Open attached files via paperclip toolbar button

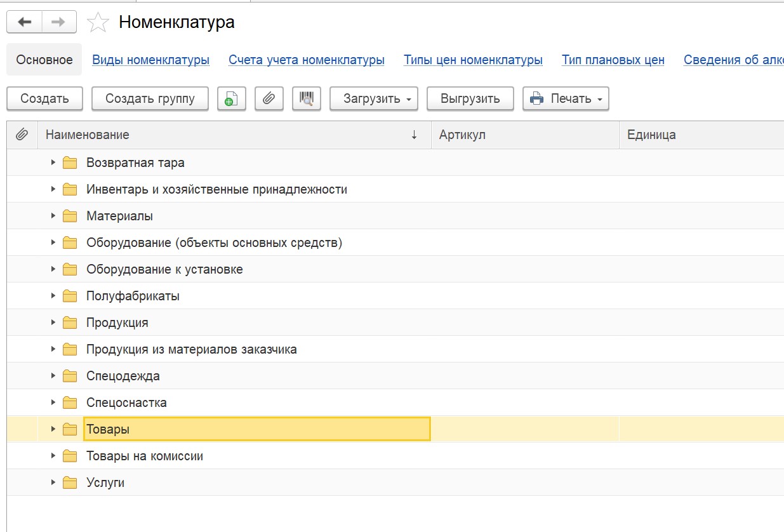269,98
